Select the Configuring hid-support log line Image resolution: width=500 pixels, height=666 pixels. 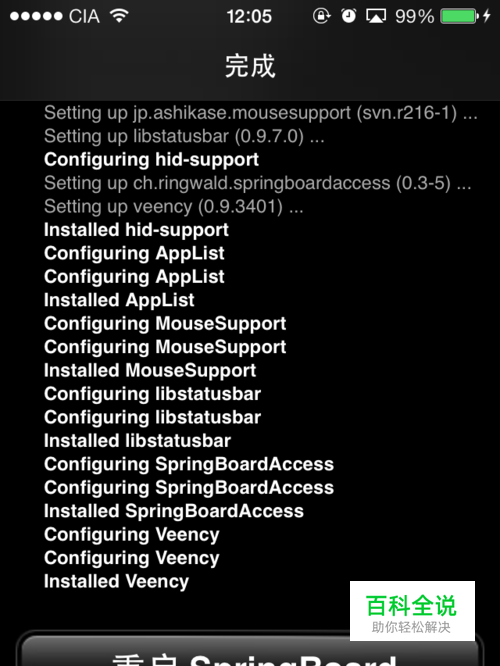[x=151, y=160]
